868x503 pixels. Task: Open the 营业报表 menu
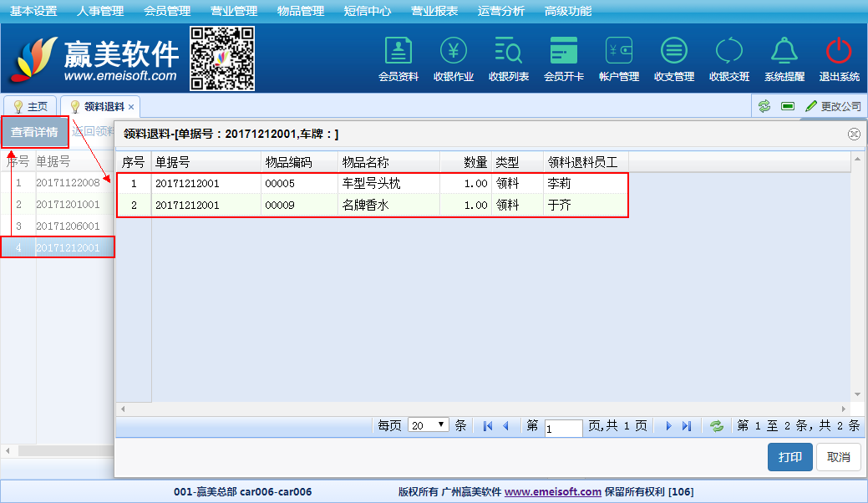click(434, 11)
